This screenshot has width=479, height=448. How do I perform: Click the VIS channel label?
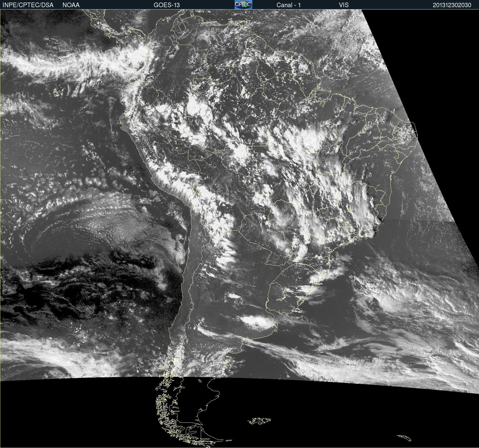point(344,5)
